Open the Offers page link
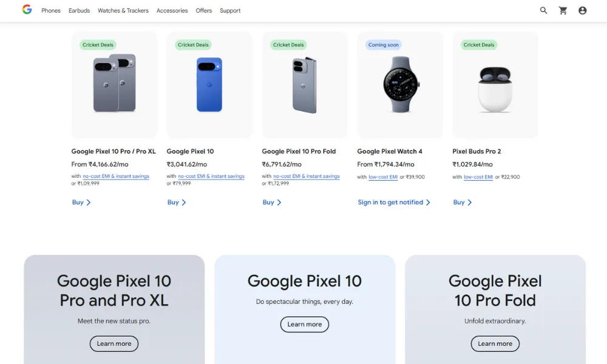The height and width of the screenshot is (364, 607). (204, 10)
